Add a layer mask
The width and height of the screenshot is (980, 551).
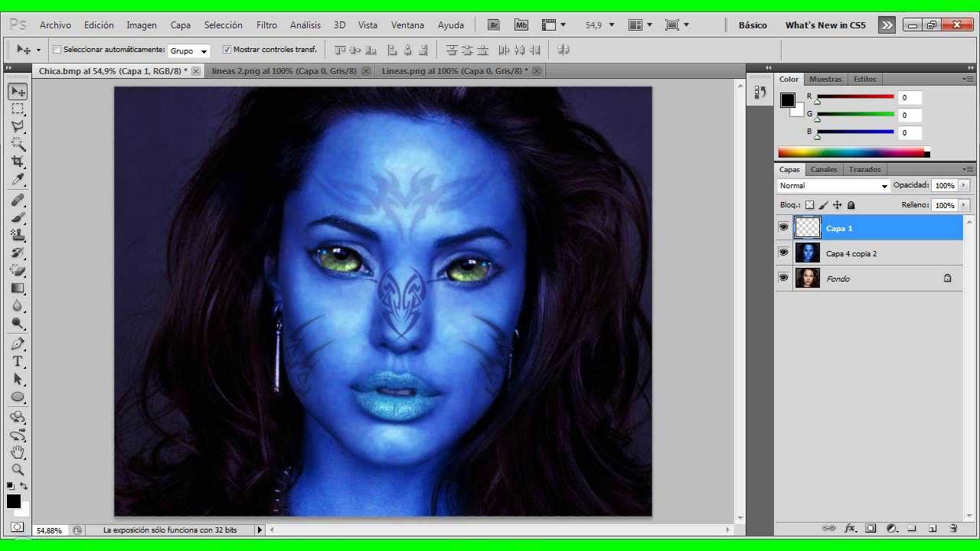[x=871, y=528]
